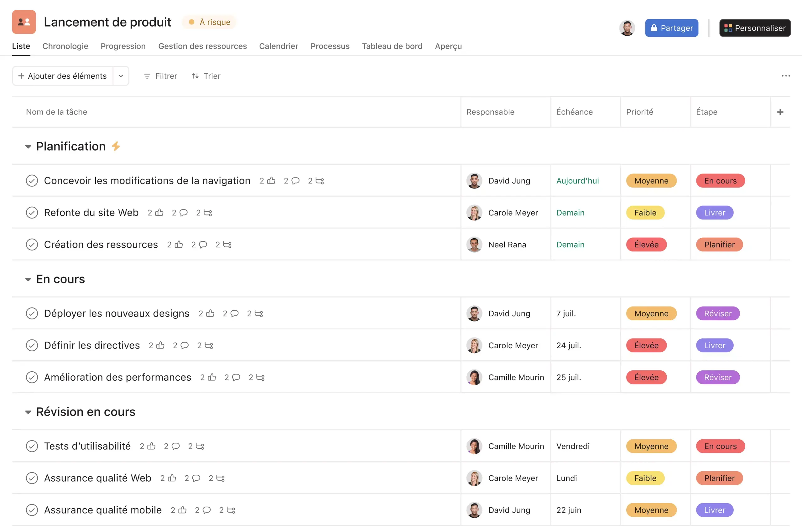Click the Filtrer icon
This screenshot has width=802, height=532.
(x=147, y=76)
